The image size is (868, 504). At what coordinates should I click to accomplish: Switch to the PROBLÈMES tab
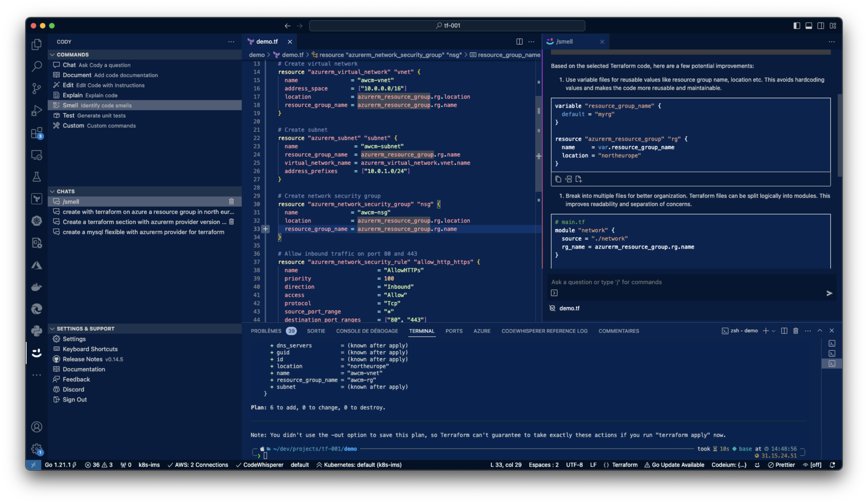(266, 331)
